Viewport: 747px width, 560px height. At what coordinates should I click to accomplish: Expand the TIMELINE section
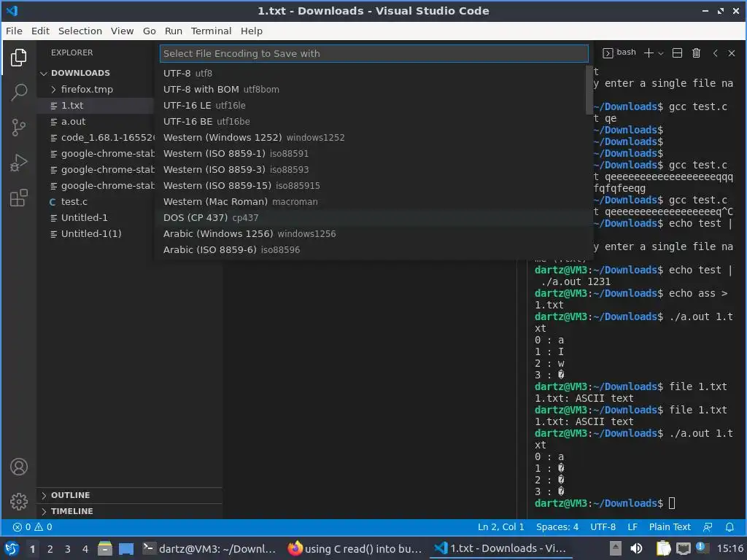[x=72, y=511]
